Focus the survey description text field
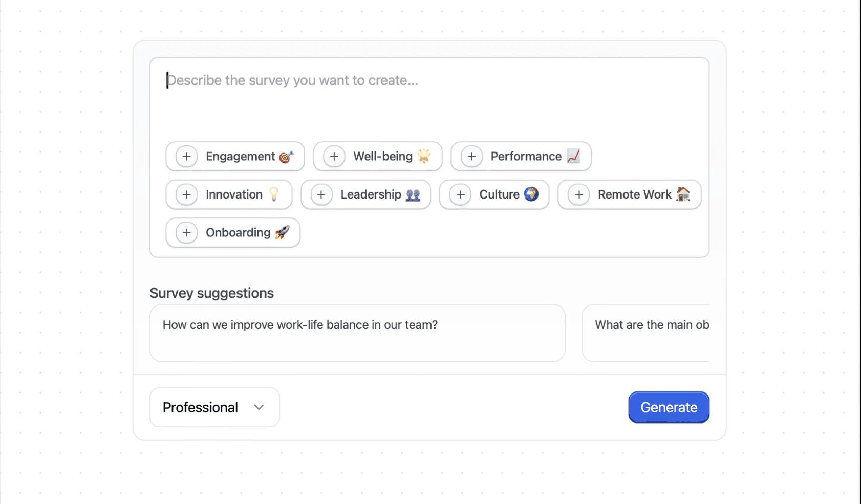861x504 pixels. 429,97
